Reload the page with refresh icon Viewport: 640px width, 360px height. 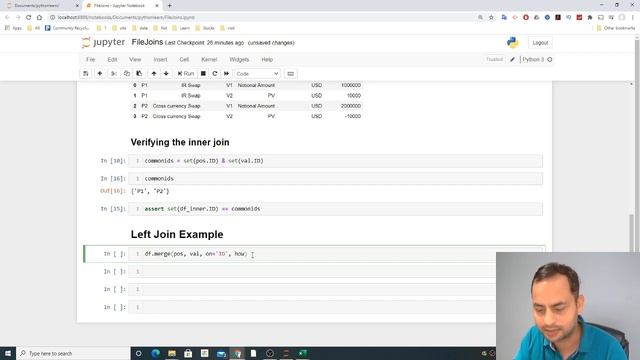(29, 17)
